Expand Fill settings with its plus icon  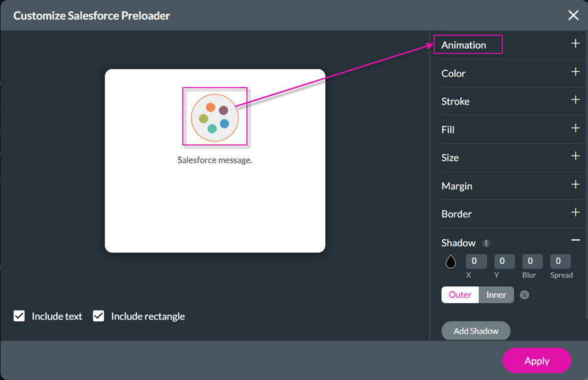click(575, 129)
